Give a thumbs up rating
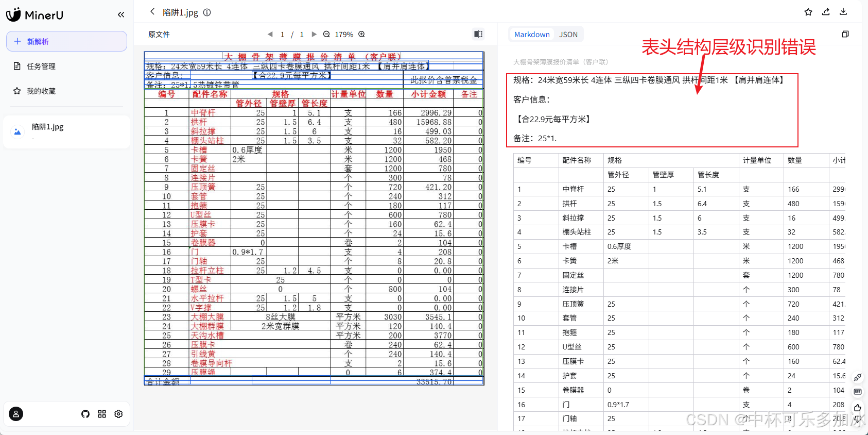Viewport: 868px width, 435px height. pyautogui.click(x=857, y=408)
